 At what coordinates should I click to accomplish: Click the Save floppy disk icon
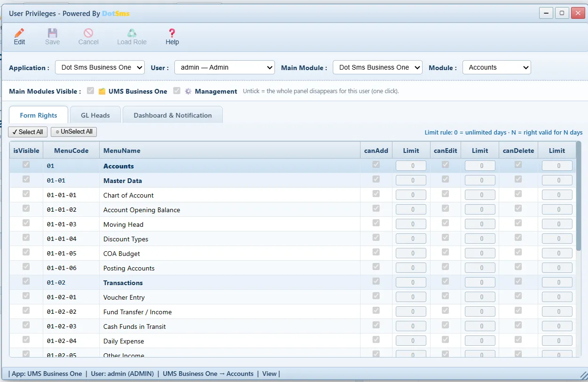(x=53, y=33)
